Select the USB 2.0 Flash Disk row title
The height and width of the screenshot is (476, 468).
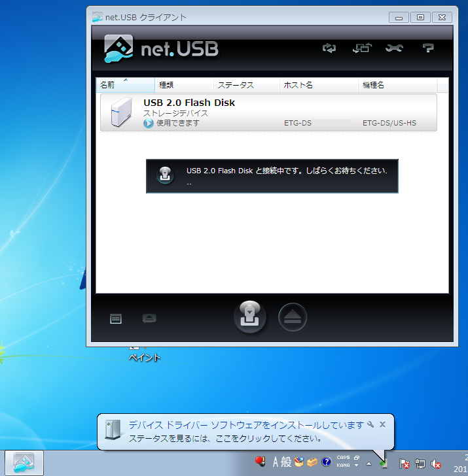point(189,103)
